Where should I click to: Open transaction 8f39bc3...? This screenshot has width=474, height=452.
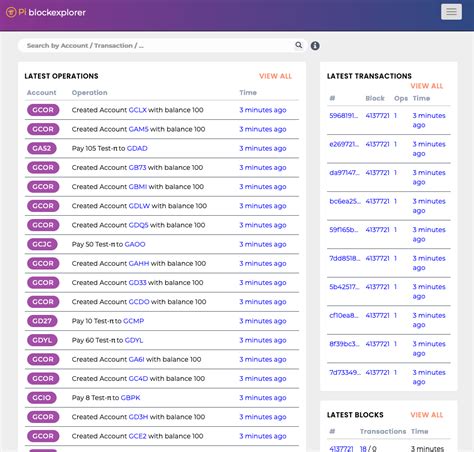[x=344, y=344]
